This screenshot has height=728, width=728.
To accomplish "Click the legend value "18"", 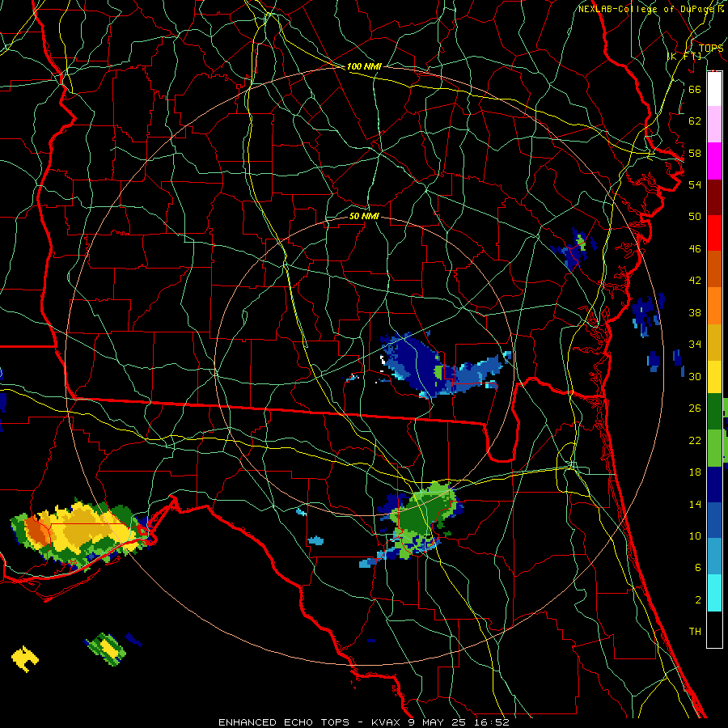I will point(695,472).
